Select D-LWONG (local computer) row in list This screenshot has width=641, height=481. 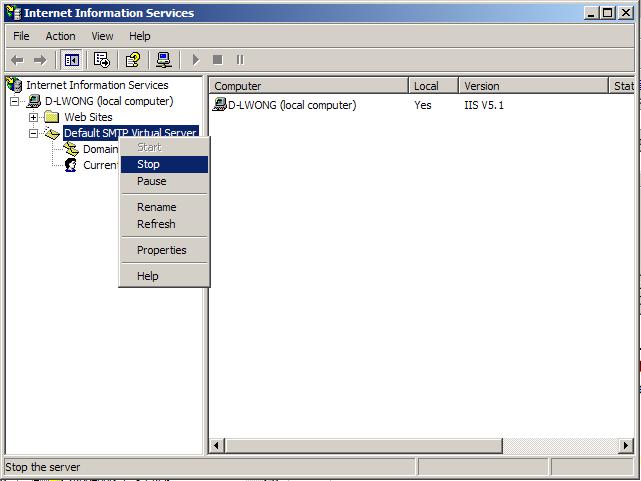tap(292, 105)
